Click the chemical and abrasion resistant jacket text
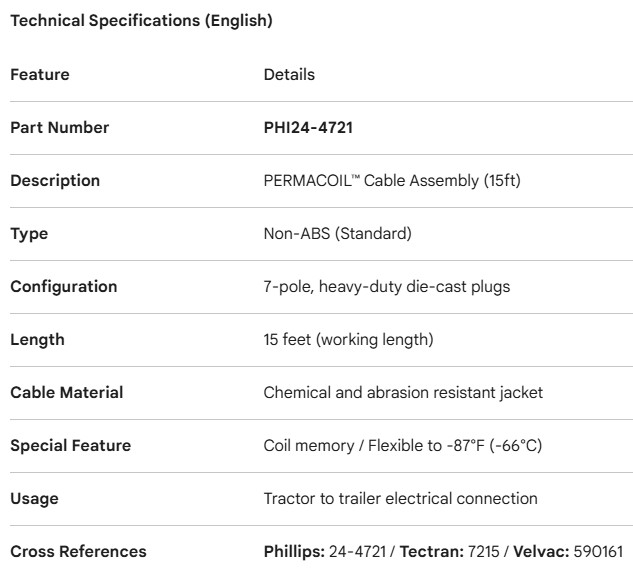Image resolution: width=633 pixels, height=572 pixels. (403, 393)
